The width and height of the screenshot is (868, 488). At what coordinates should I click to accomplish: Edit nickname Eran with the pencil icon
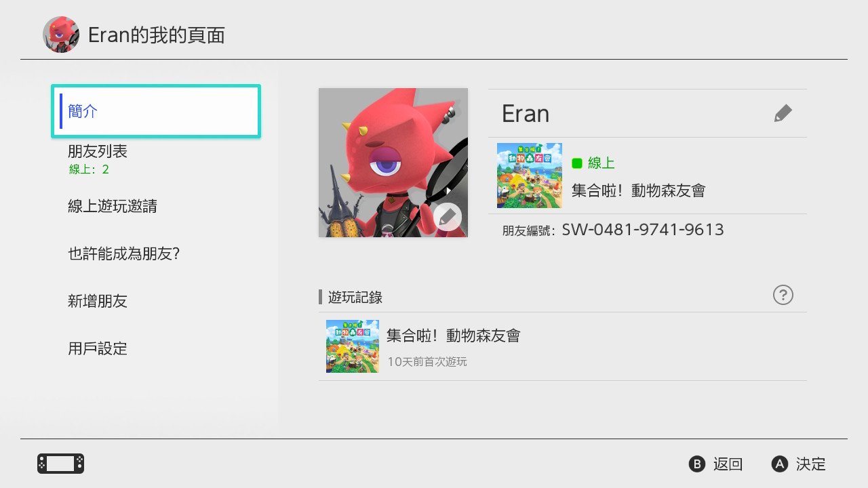(x=783, y=113)
